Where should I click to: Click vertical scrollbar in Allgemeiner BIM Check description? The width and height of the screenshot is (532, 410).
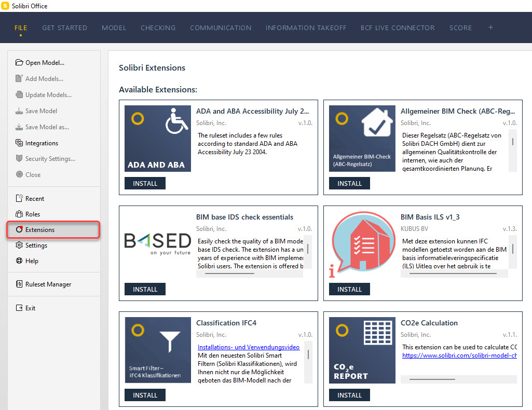513,142
